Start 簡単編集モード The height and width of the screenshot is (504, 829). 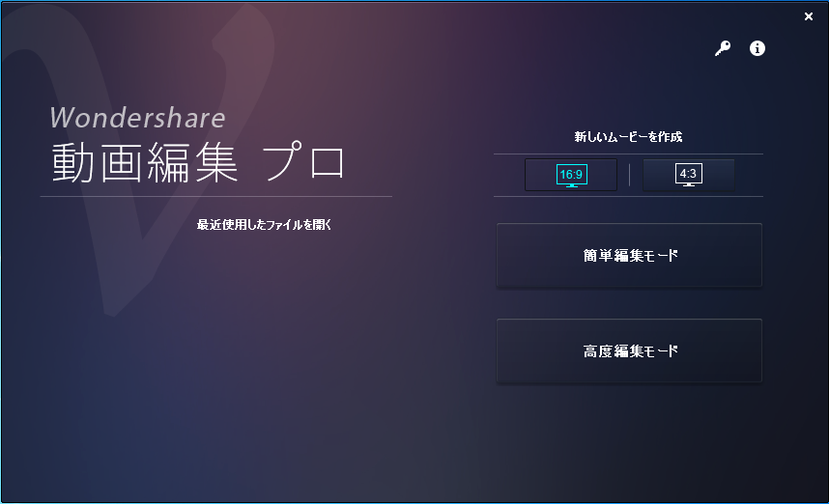tap(629, 255)
